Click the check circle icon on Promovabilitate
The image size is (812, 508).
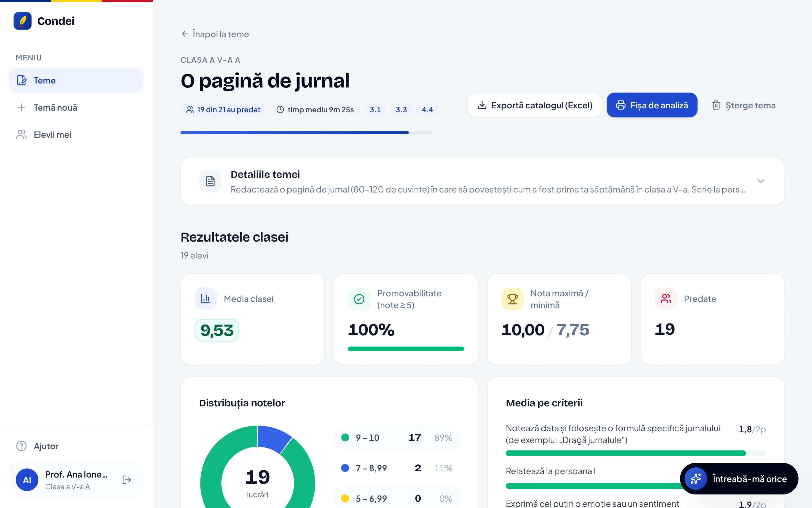(x=359, y=299)
